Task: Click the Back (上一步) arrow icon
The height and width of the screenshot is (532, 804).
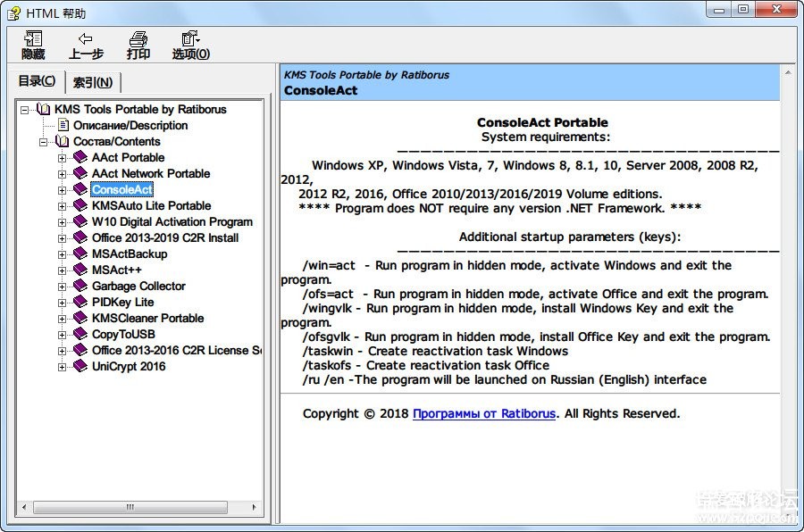Action: coord(85,38)
